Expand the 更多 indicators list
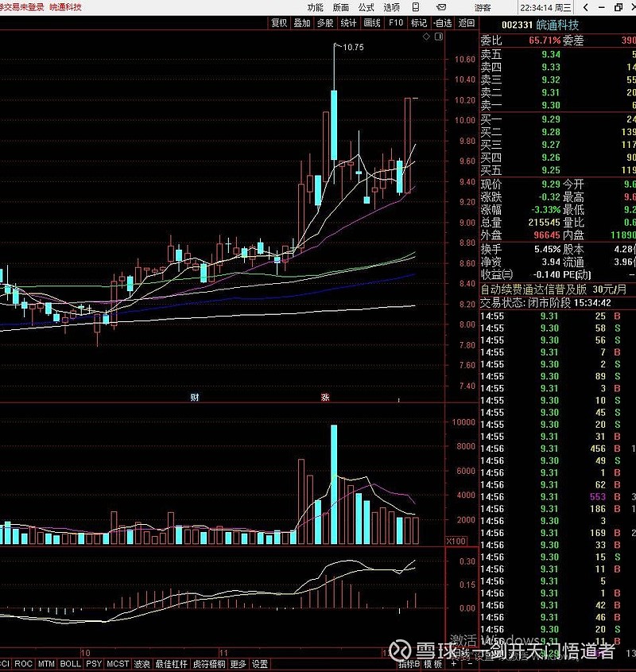 pyautogui.click(x=238, y=664)
